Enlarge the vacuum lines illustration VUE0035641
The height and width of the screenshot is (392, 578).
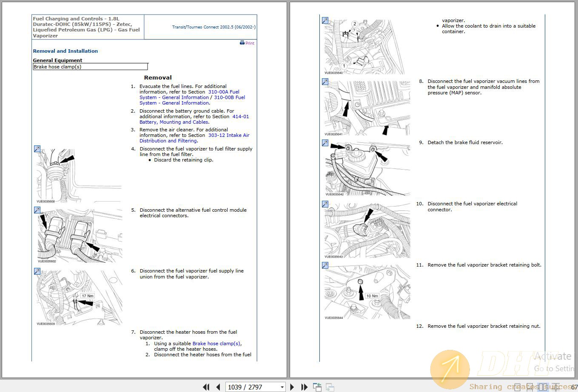[x=325, y=82]
